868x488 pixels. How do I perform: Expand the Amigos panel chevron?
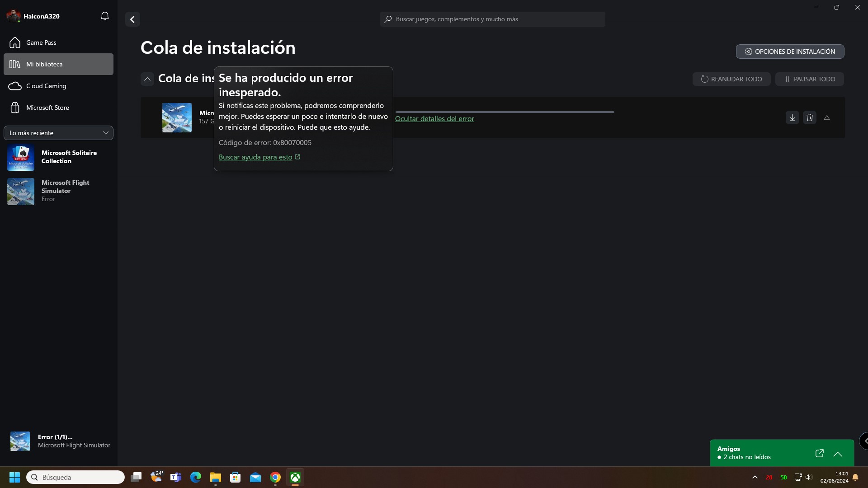click(x=837, y=454)
